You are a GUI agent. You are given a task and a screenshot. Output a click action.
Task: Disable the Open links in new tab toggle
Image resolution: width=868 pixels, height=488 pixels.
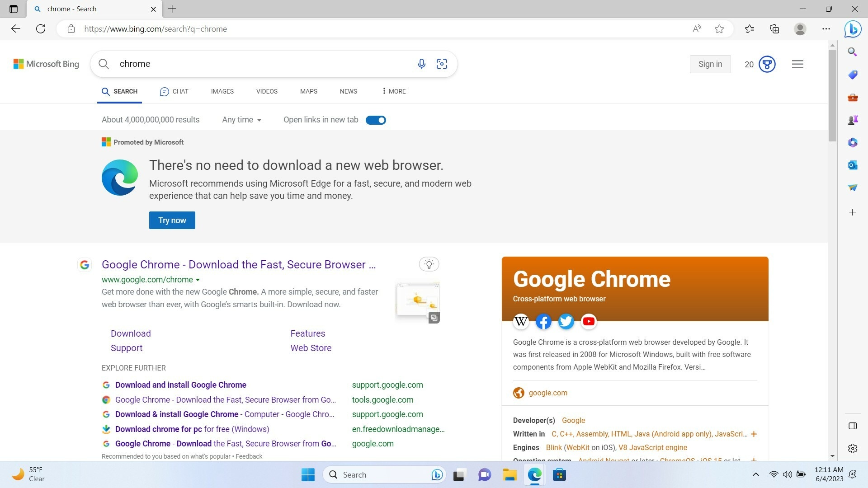point(376,120)
